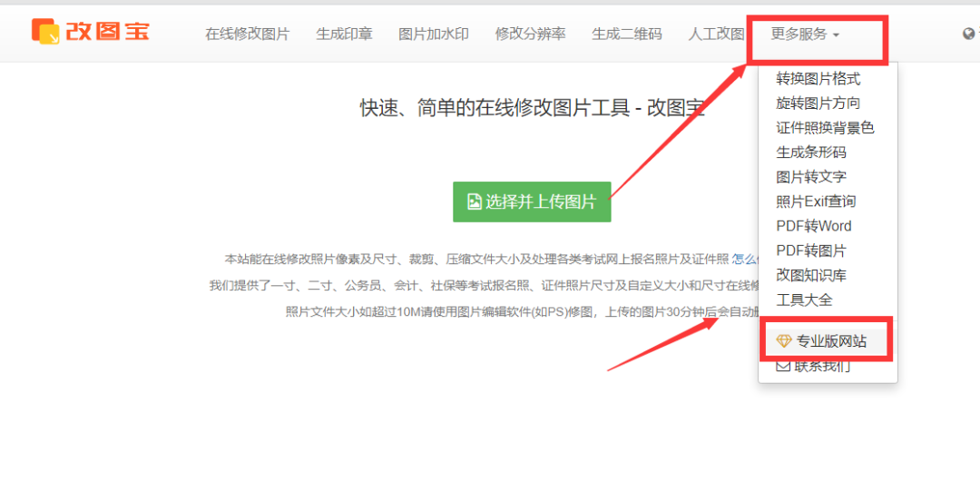Select 生成条形码 menu entry
Screen dimensions: 980x482
click(811, 152)
